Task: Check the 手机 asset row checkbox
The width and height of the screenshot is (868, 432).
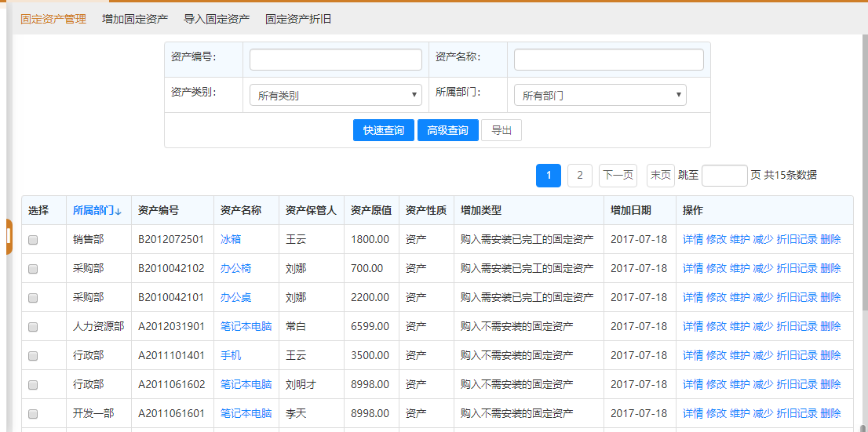Action: tap(33, 356)
